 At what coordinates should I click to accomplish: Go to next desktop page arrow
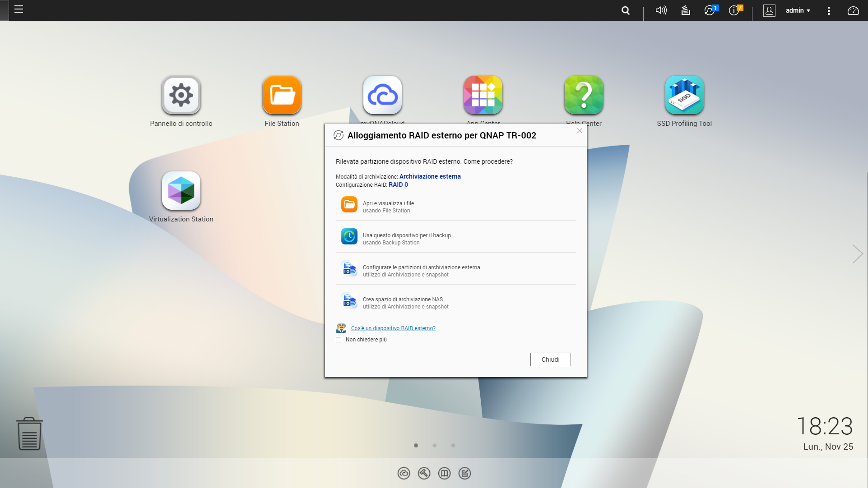click(x=857, y=254)
